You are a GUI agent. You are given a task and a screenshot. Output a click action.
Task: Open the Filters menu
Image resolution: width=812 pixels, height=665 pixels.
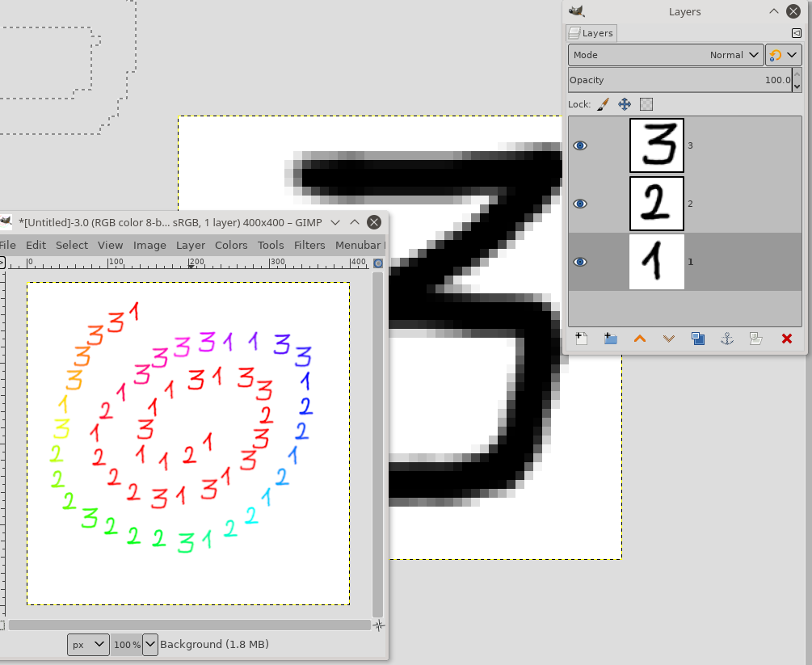(x=309, y=245)
